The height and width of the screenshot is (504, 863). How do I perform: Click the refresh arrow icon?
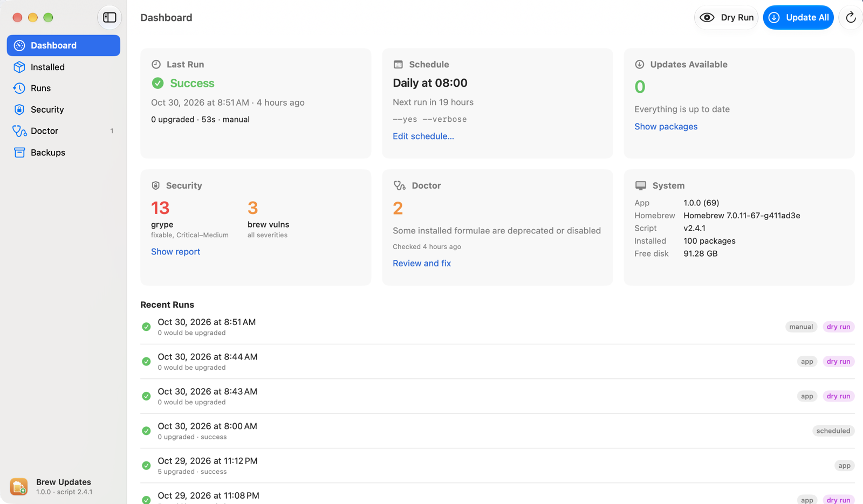851,17
